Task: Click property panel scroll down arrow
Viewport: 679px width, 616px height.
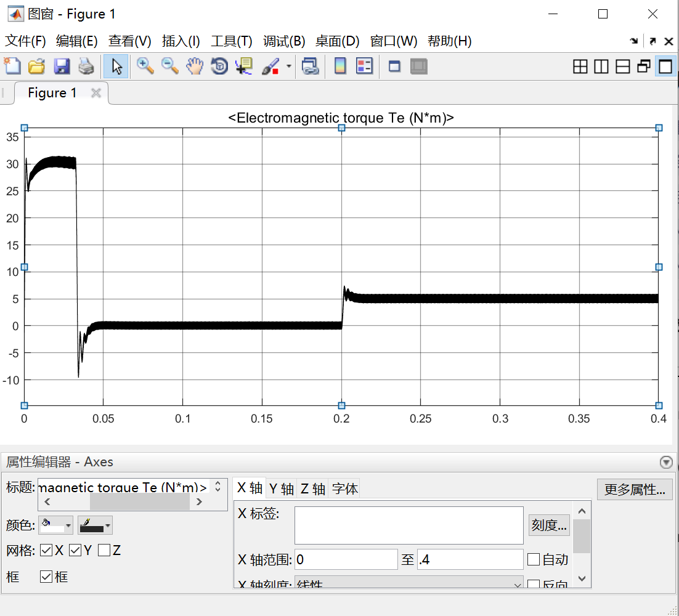Action: point(582,579)
